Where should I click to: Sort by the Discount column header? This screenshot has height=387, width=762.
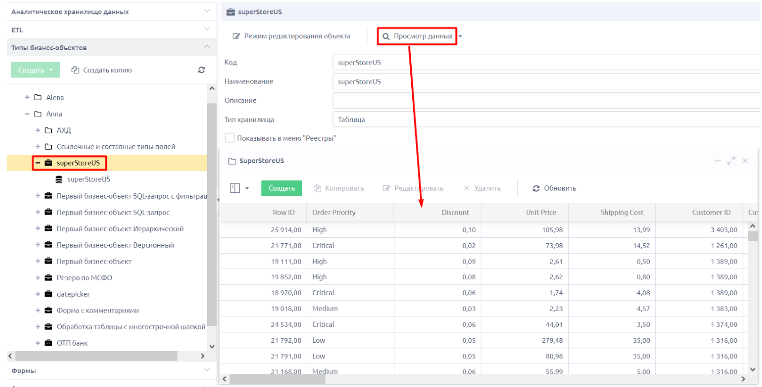point(437,212)
